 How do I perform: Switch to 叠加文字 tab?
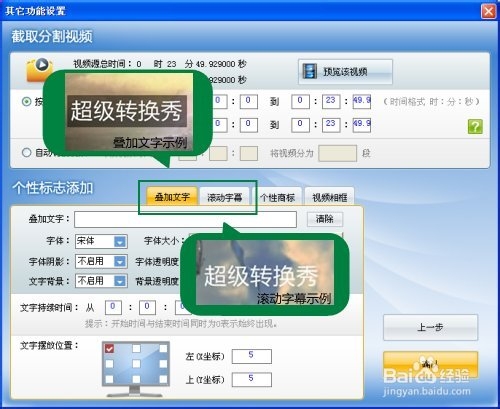(x=172, y=197)
